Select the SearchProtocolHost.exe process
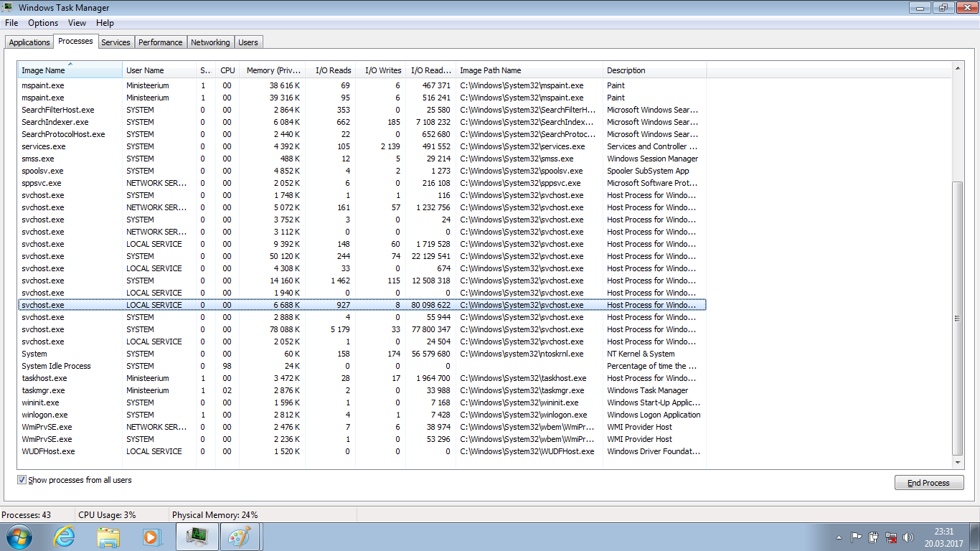 362,134
